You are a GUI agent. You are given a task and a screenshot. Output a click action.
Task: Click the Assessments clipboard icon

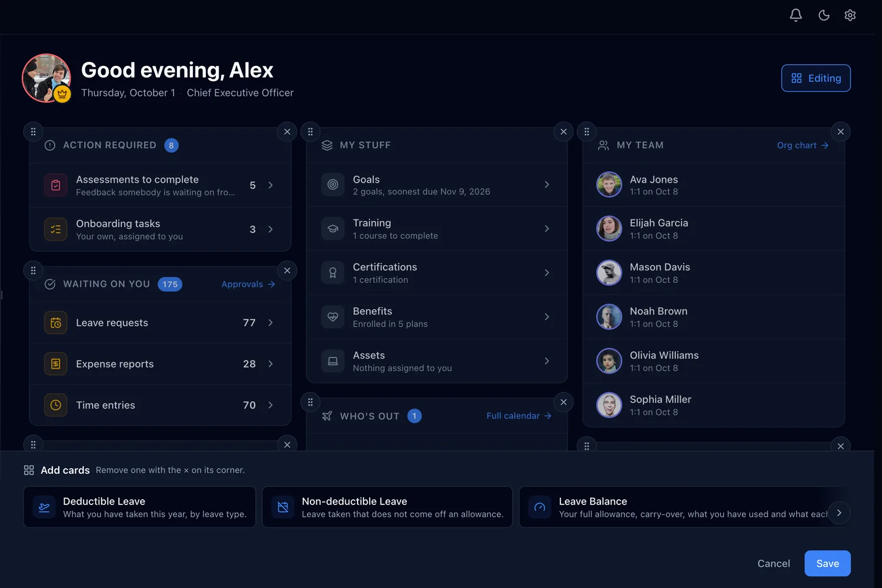[56, 185]
